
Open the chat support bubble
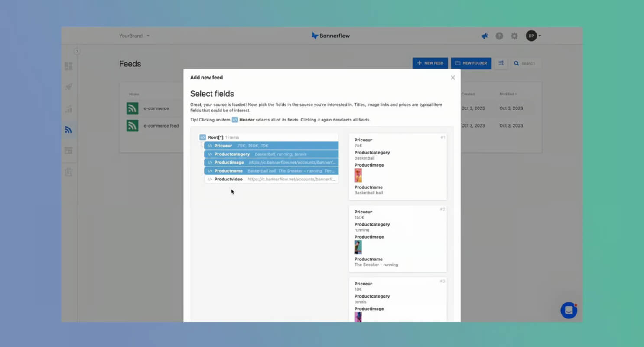569,311
